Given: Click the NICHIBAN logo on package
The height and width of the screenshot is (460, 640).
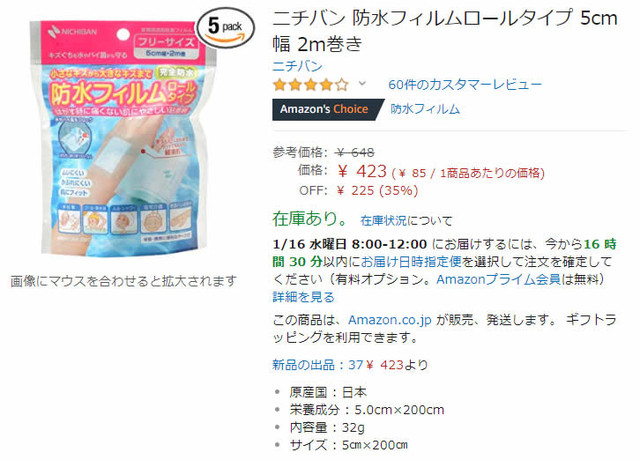Looking at the screenshot, I should [72, 31].
